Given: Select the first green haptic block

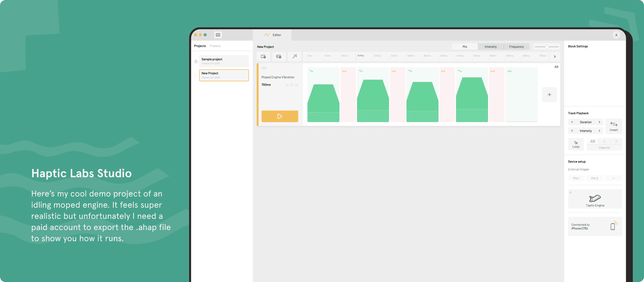Looking at the screenshot, I should point(323,94).
